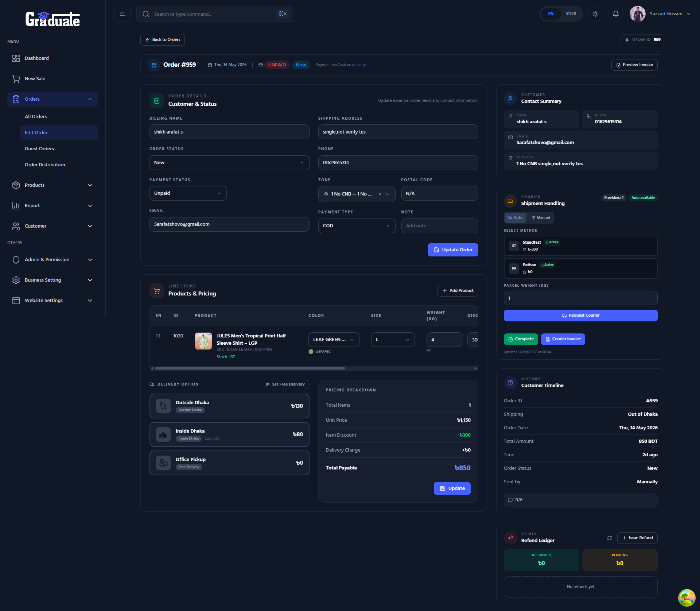The image size is (700, 611).
Task: Click Add Product button
Action: pos(458,291)
